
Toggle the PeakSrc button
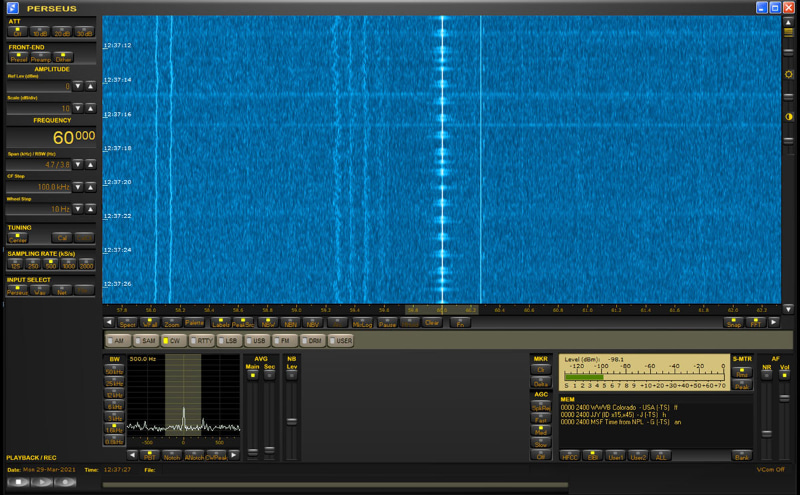pyautogui.click(x=243, y=323)
